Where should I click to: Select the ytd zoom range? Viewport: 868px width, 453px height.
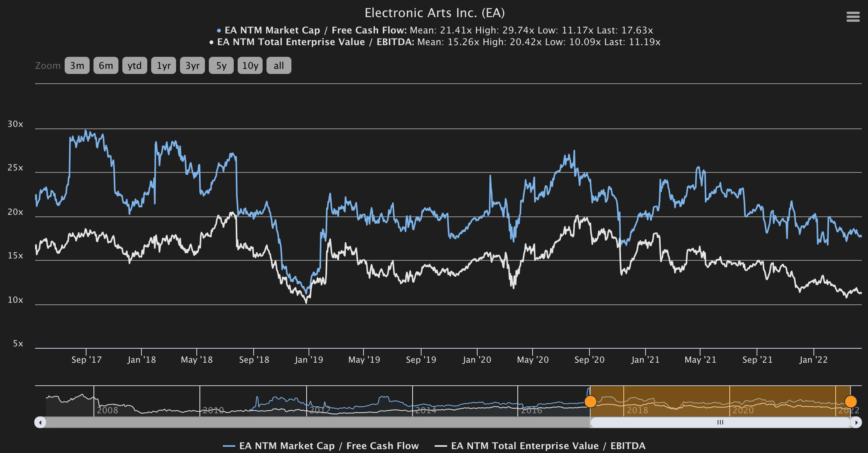135,65
